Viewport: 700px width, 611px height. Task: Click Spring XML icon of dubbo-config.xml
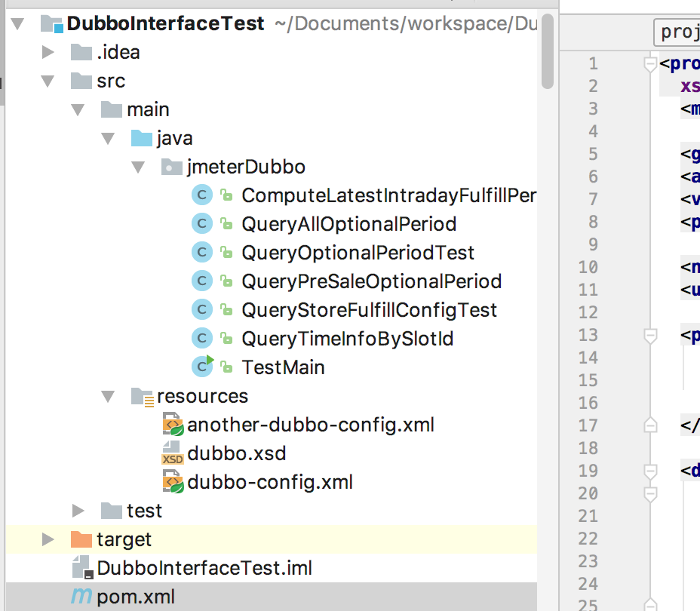coord(173,481)
